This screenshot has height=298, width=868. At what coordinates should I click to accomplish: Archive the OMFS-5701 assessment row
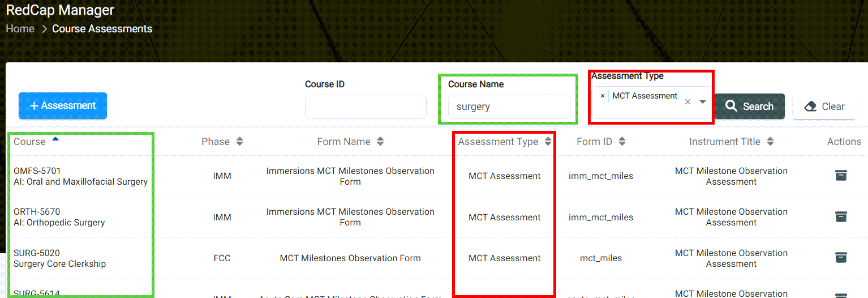tap(841, 176)
